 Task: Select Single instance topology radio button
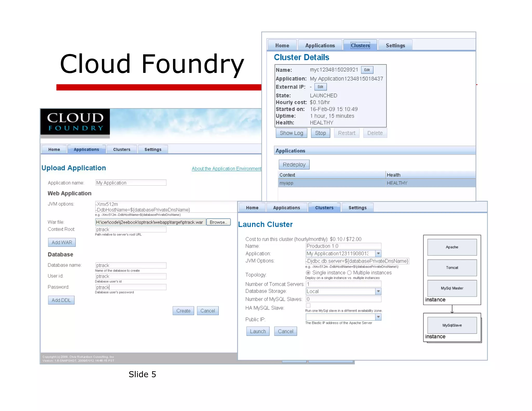pyautogui.click(x=308, y=273)
